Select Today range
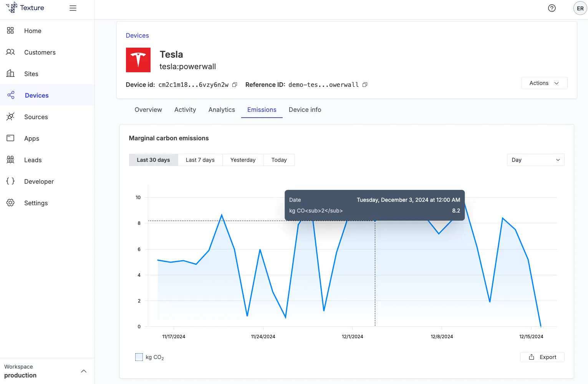 279,160
